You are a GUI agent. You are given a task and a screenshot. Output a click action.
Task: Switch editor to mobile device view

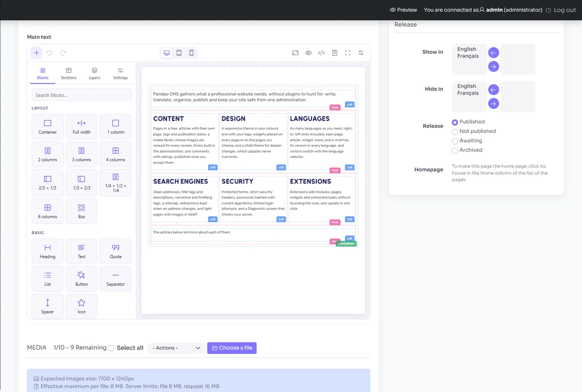[192, 53]
